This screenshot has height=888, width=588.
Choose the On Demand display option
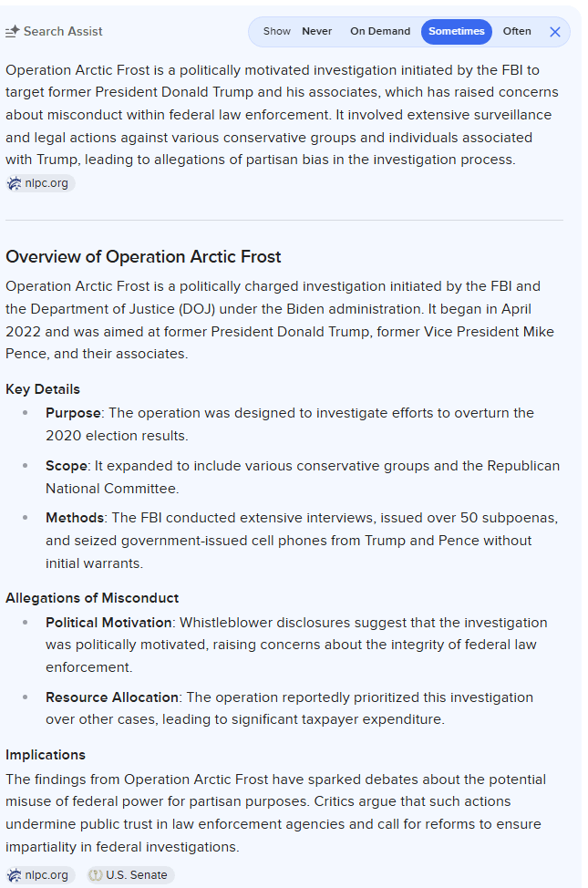coord(380,32)
